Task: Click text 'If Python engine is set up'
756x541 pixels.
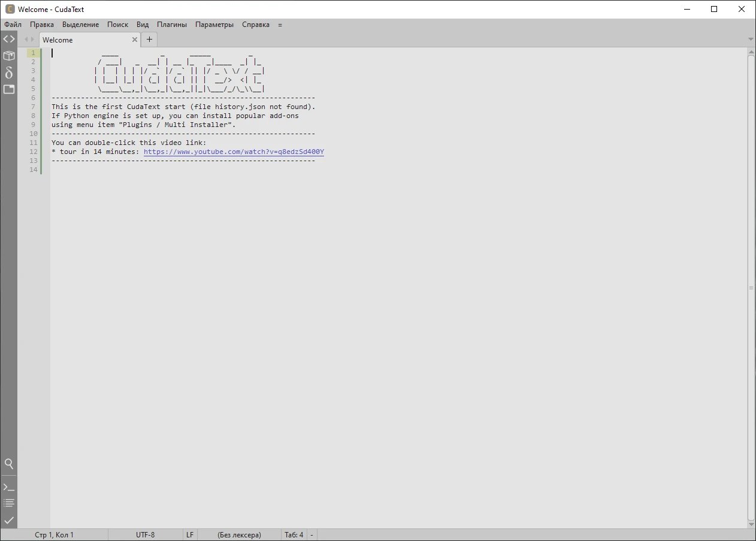Action: tap(106, 116)
